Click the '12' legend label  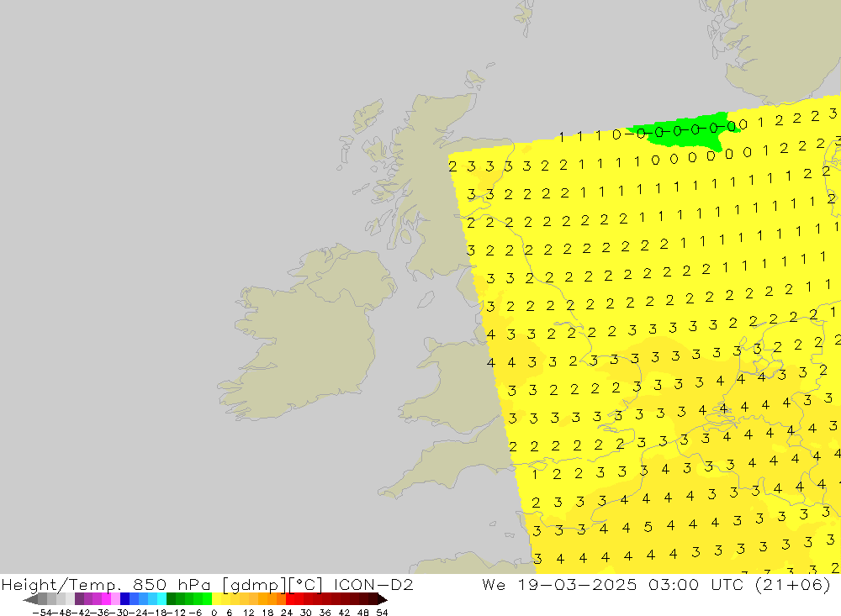coord(248,613)
